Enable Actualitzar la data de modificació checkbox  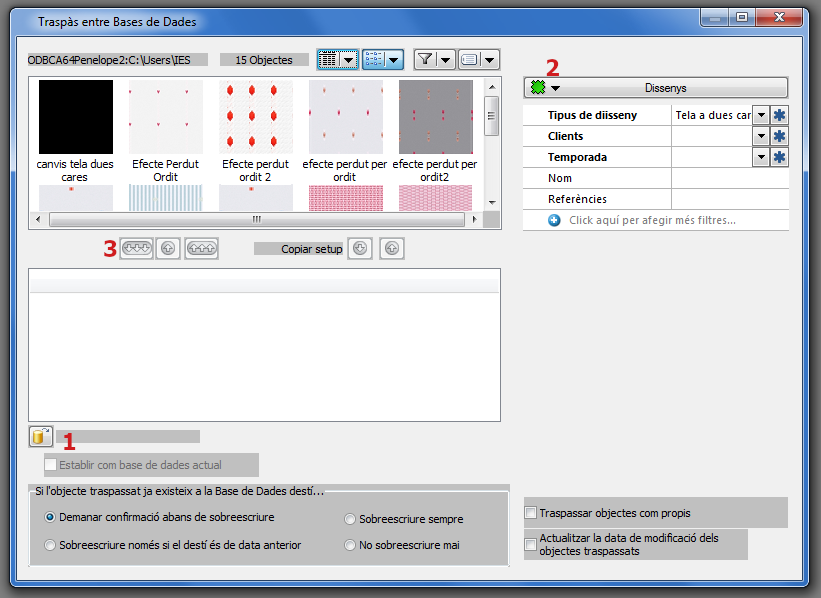point(530,545)
